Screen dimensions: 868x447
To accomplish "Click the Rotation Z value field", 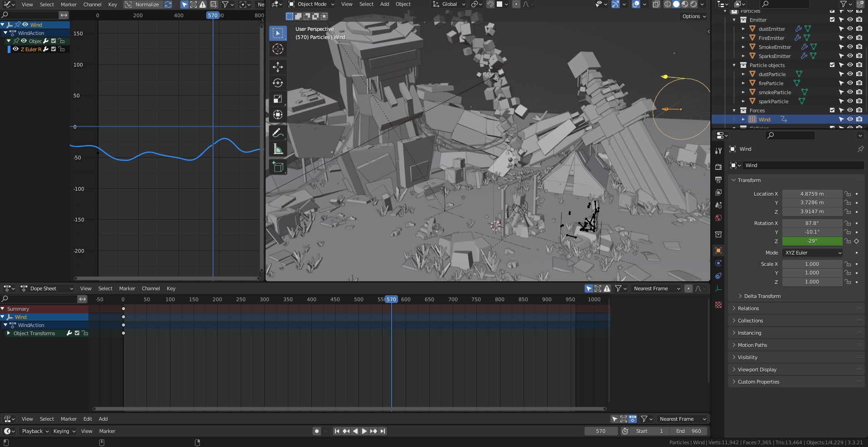I will click(x=812, y=241).
